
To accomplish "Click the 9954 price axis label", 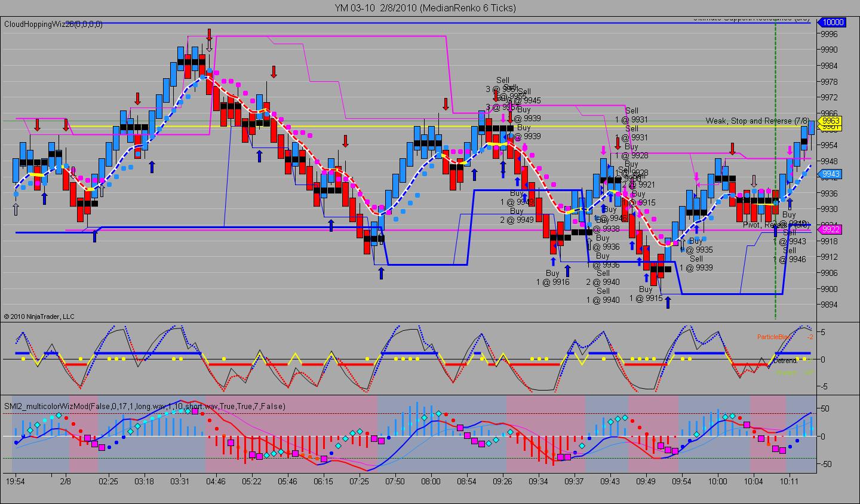I will 829,145.
